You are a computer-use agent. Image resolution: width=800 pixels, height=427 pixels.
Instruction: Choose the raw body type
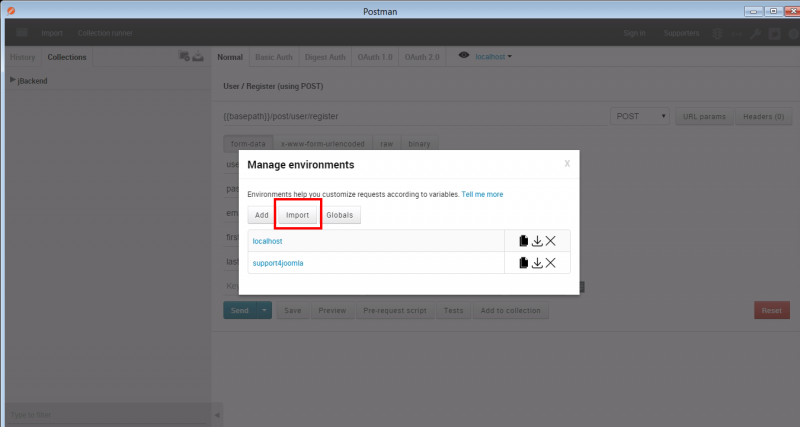[x=387, y=143]
